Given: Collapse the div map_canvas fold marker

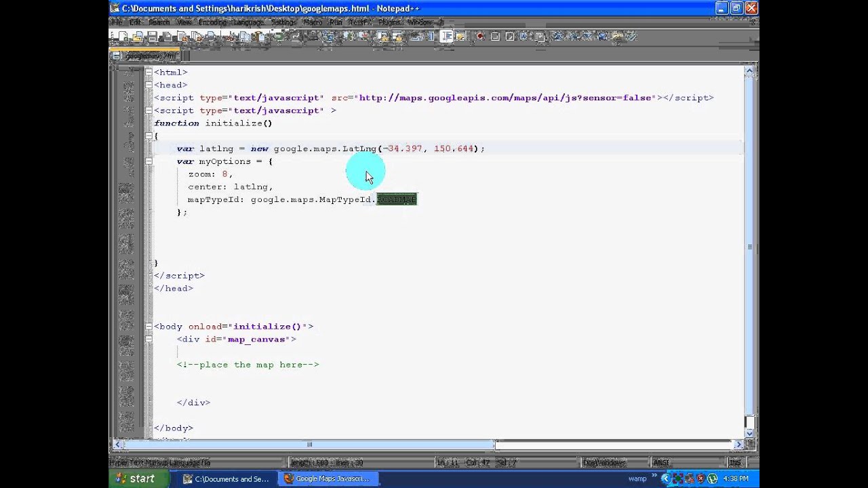Looking at the screenshot, I should (149, 339).
